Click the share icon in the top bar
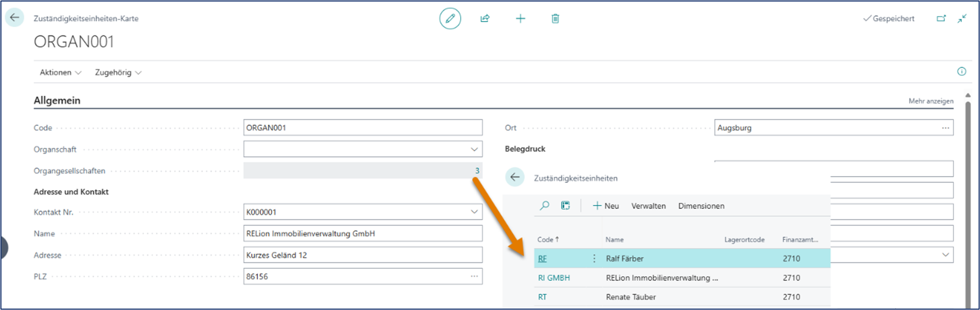The height and width of the screenshot is (310, 980). tap(485, 19)
